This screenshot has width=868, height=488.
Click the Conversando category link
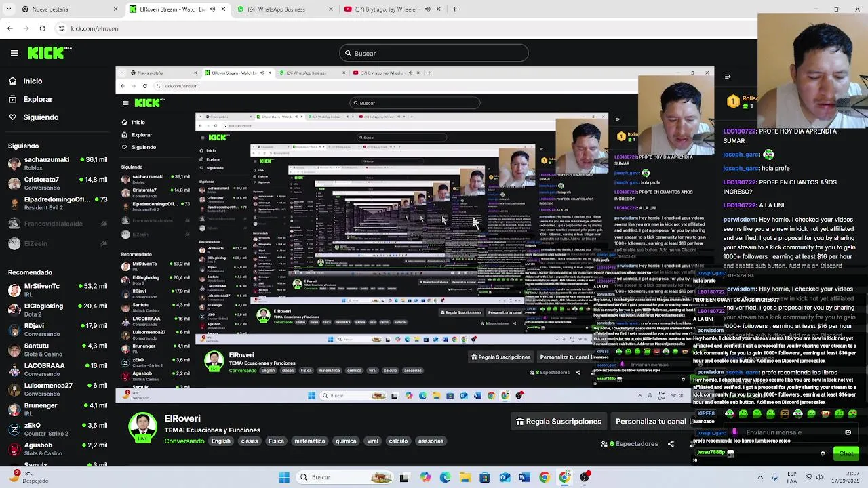[184, 441]
